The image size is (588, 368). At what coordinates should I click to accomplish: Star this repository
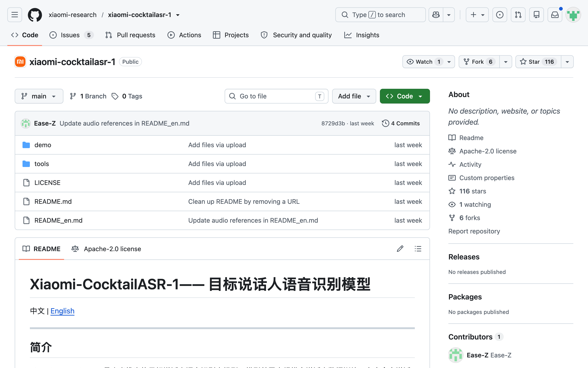click(538, 62)
